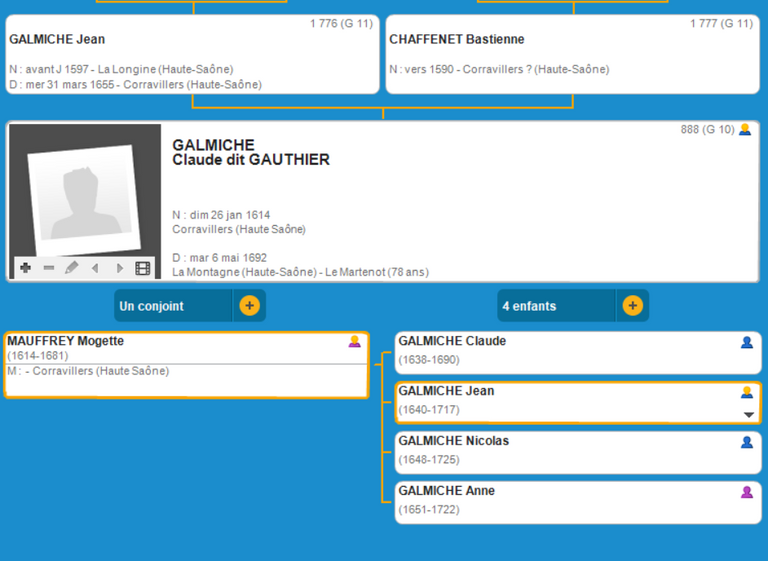Go to previous photo with left arrow
This screenshot has width=768, height=561.
[x=96, y=268]
